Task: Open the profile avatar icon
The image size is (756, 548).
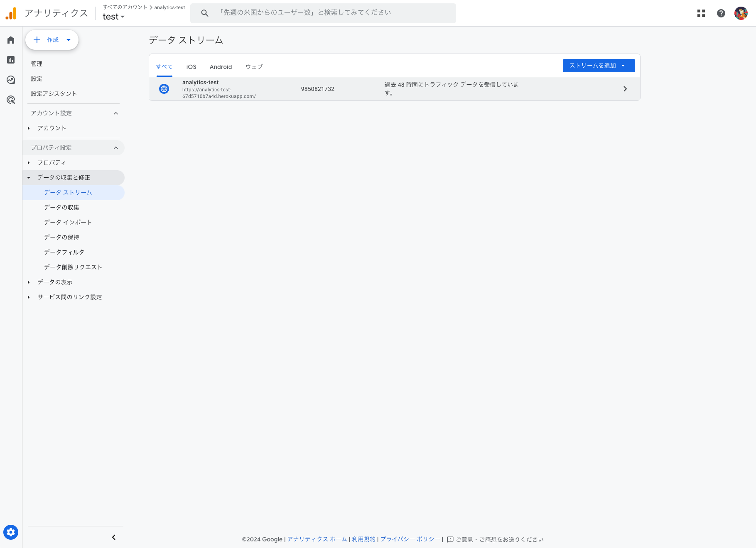Action: click(741, 13)
